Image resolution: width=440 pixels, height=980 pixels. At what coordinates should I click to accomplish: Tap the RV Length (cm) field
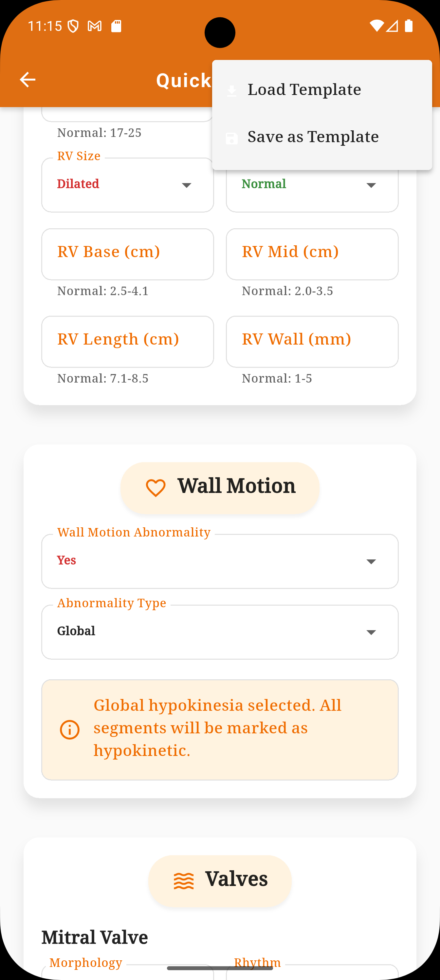(x=127, y=342)
